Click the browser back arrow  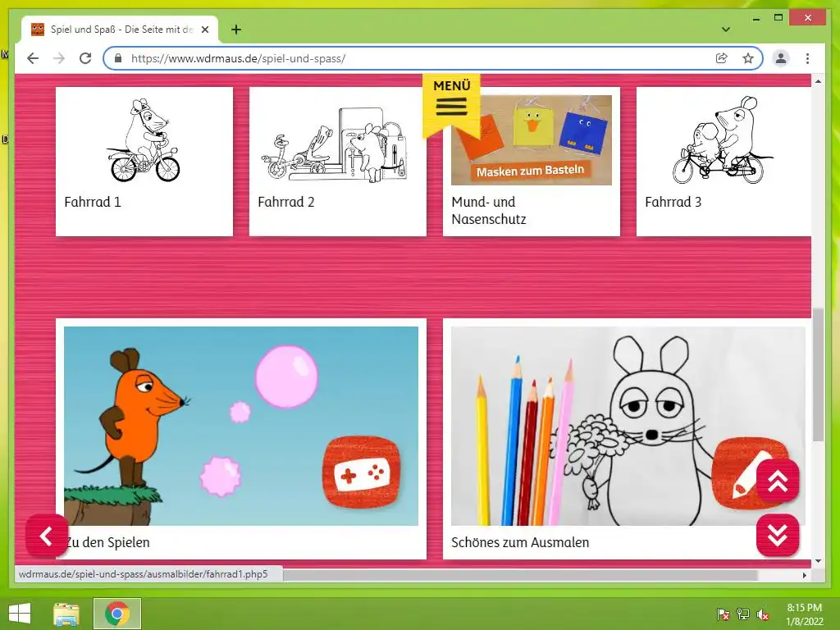click(33, 58)
